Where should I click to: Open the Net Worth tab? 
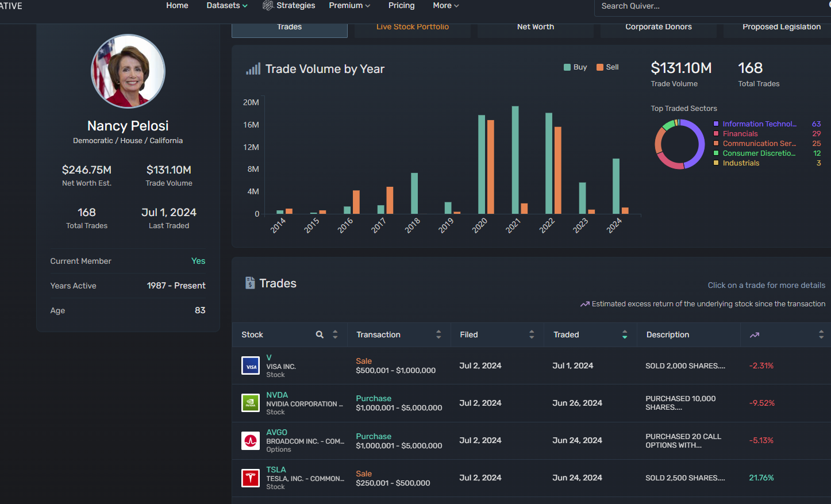[536, 29]
